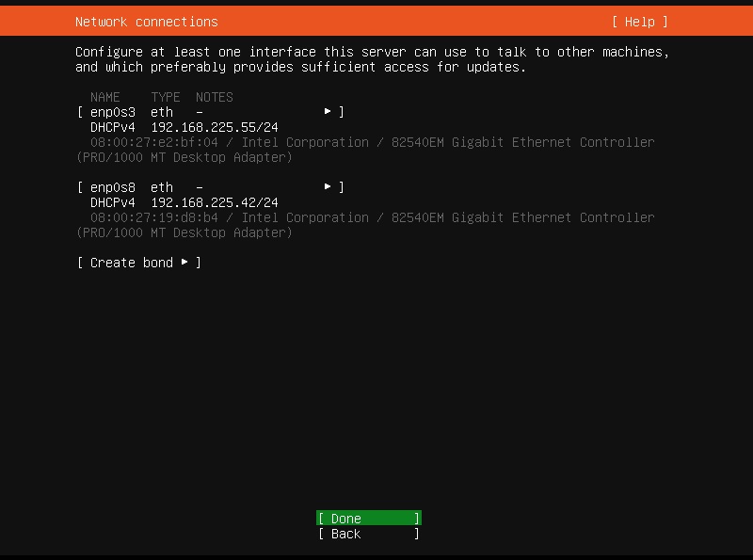Image resolution: width=753 pixels, height=560 pixels.
Task: Expand the enp0s8 interface options arrow
Action: [328, 186]
